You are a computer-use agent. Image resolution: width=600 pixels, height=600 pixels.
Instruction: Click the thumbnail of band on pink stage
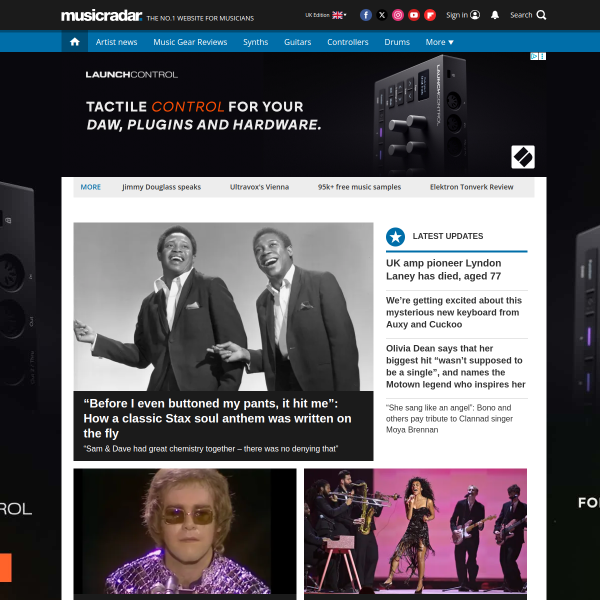click(415, 531)
